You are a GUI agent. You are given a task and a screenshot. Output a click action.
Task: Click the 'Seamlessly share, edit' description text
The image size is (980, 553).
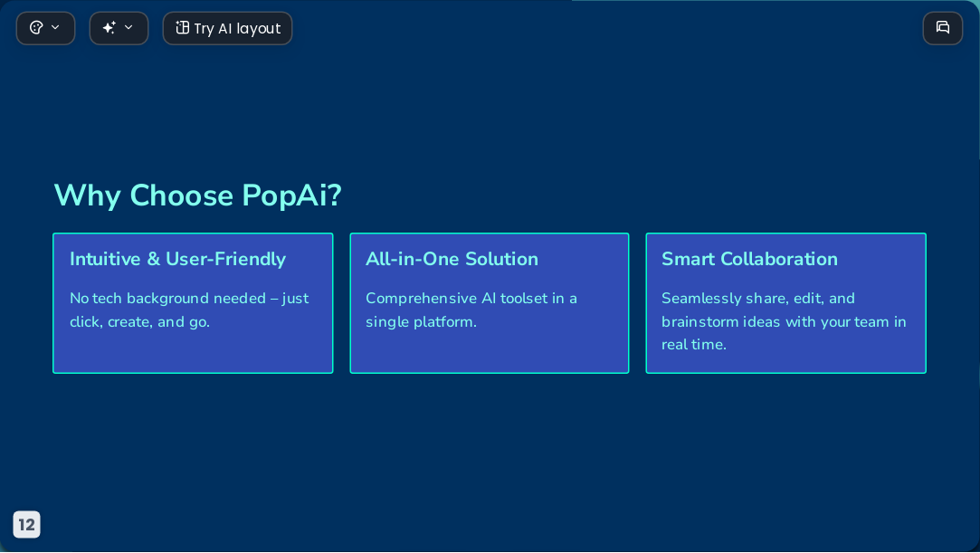click(784, 321)
